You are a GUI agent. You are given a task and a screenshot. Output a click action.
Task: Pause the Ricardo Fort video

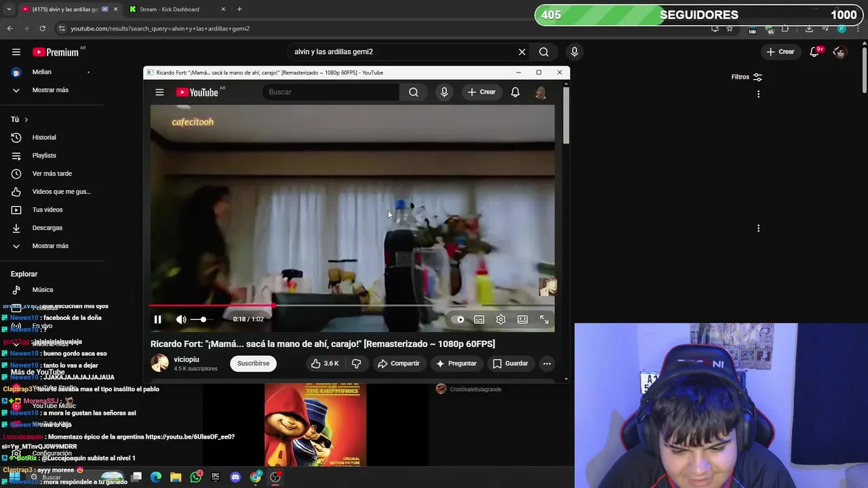(x=157, y=319)
